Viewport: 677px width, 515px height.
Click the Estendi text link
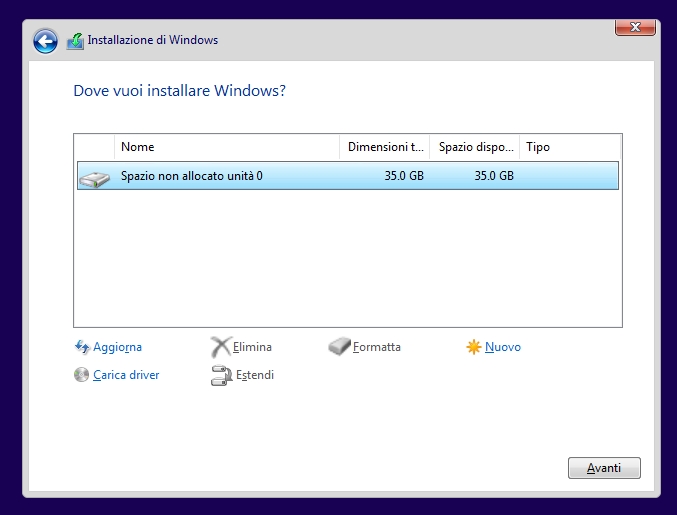click(255, 375)
